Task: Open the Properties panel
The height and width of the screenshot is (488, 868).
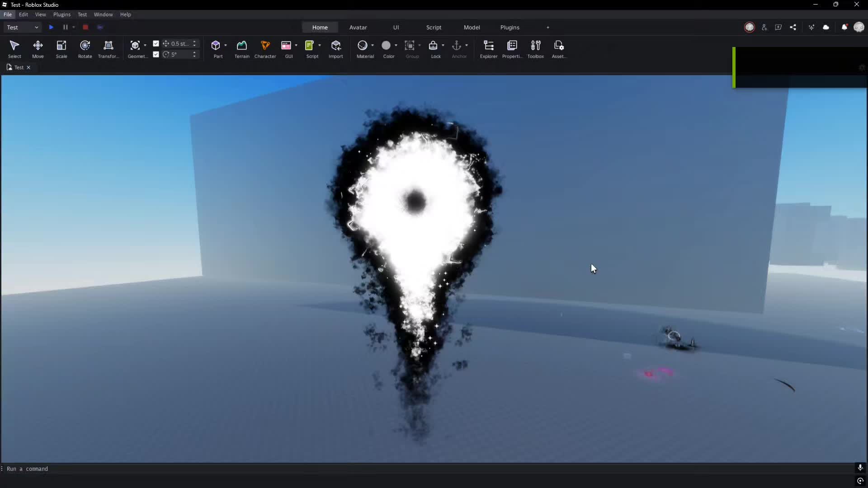Action: (x=512, y=49)
